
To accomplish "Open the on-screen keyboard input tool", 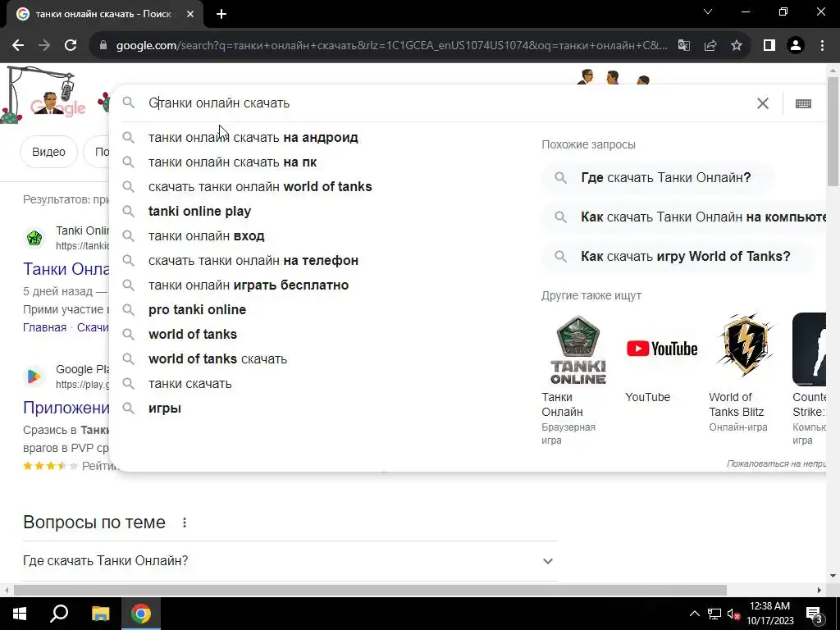I will pyautogui.click(x=803, y=103).
